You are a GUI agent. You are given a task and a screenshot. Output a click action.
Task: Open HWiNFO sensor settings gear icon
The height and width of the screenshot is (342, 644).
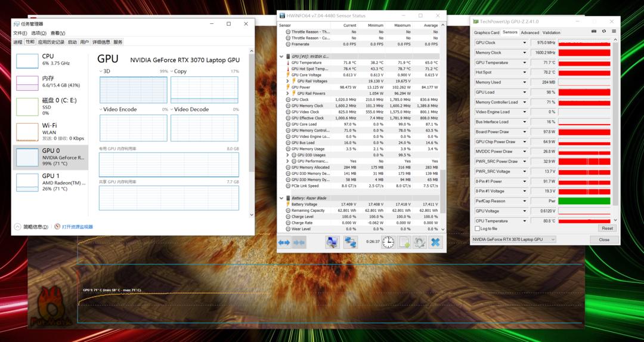(419, 242)
